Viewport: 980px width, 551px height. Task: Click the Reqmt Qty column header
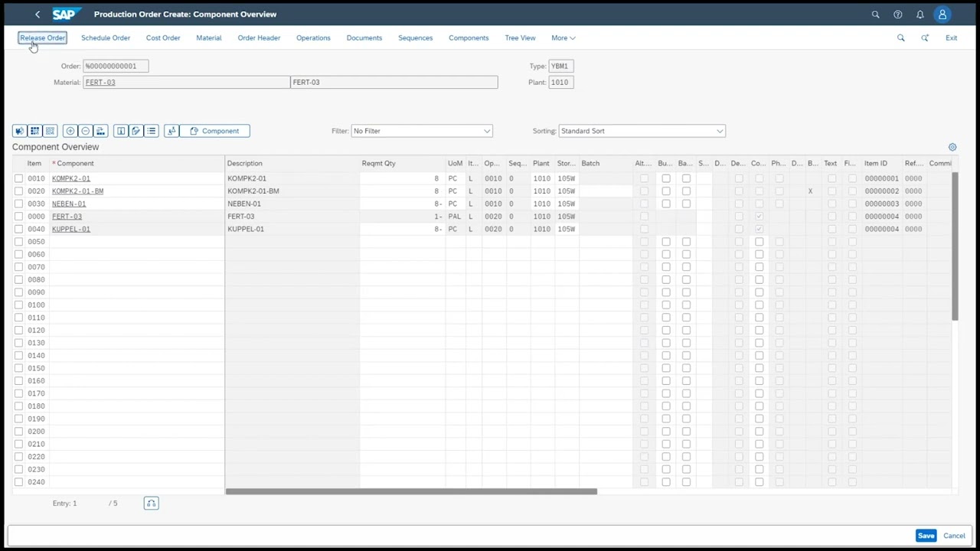tap(378, 163)
